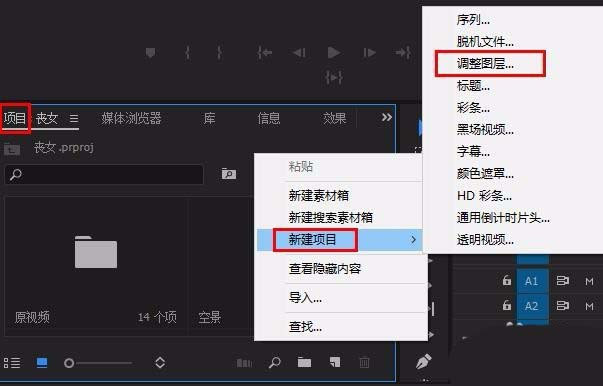The height and width of the screenshot is (386, 603).
Task: Open the 信息 tab
Action: point(269,118)
